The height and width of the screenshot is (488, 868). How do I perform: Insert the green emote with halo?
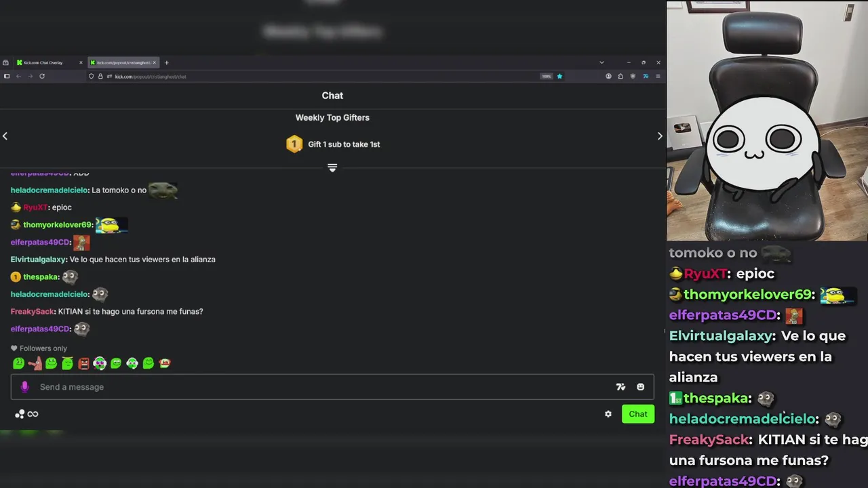67,363
